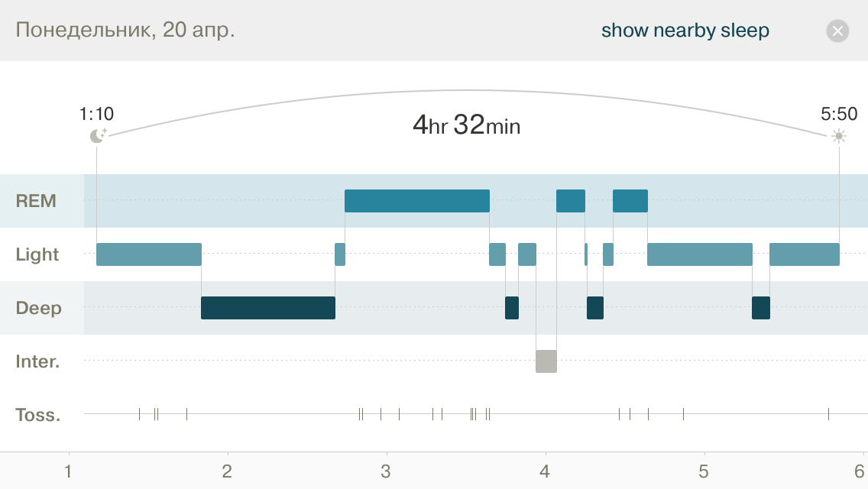The height and width of the screenshot is (489, 868).
Task: Click the 1:10 bedtime label
Action: click(96, 115)
